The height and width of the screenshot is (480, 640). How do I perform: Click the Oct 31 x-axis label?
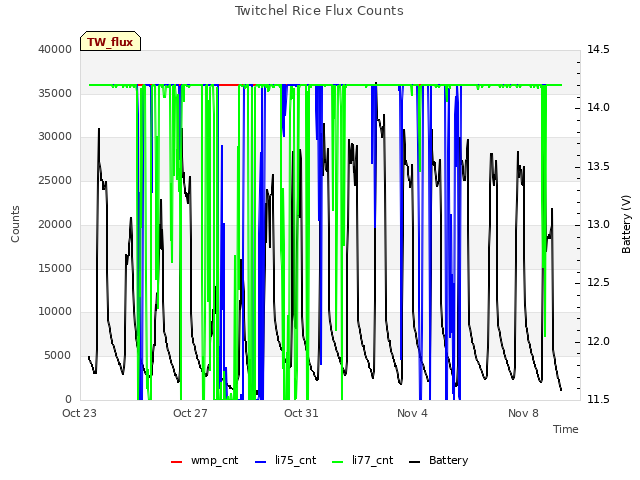301,413
